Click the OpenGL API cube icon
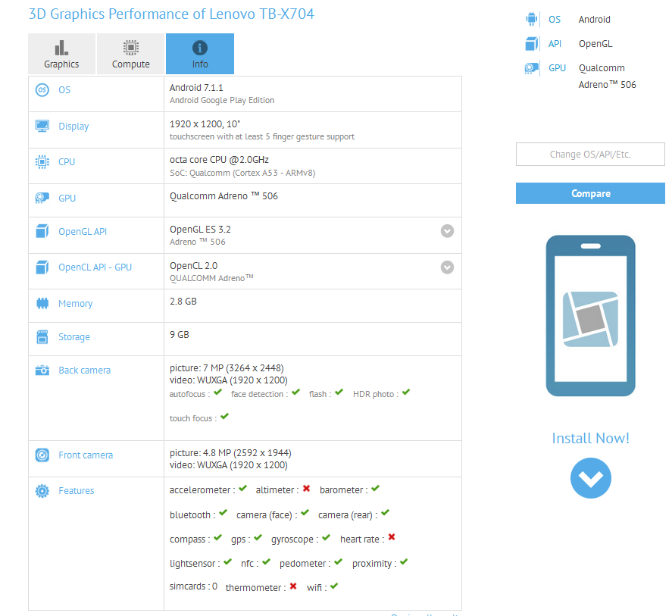The image size is (672, 616). (x=42, y=232)
